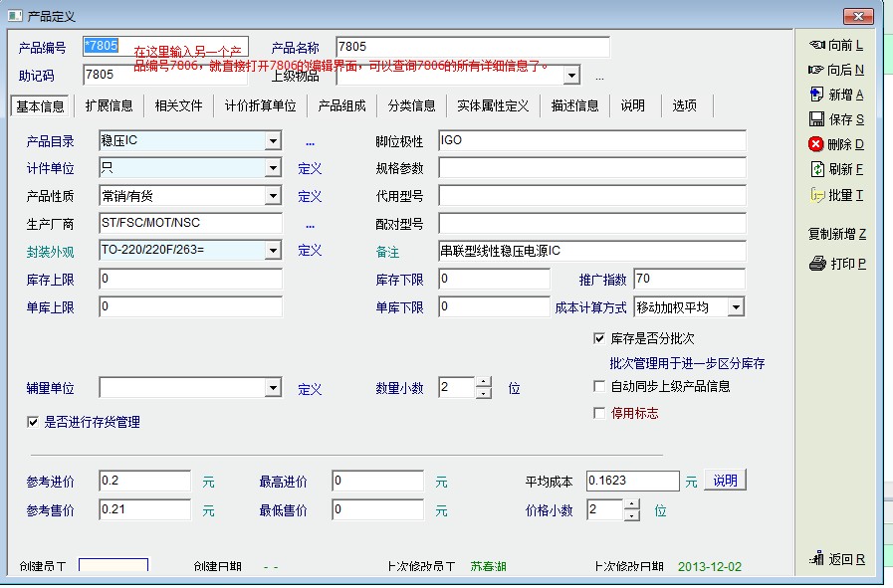Click the red 删除 (delete) icon
This screenshot has height=588, width=893.
pyautogui.click(x=816, y=144)
